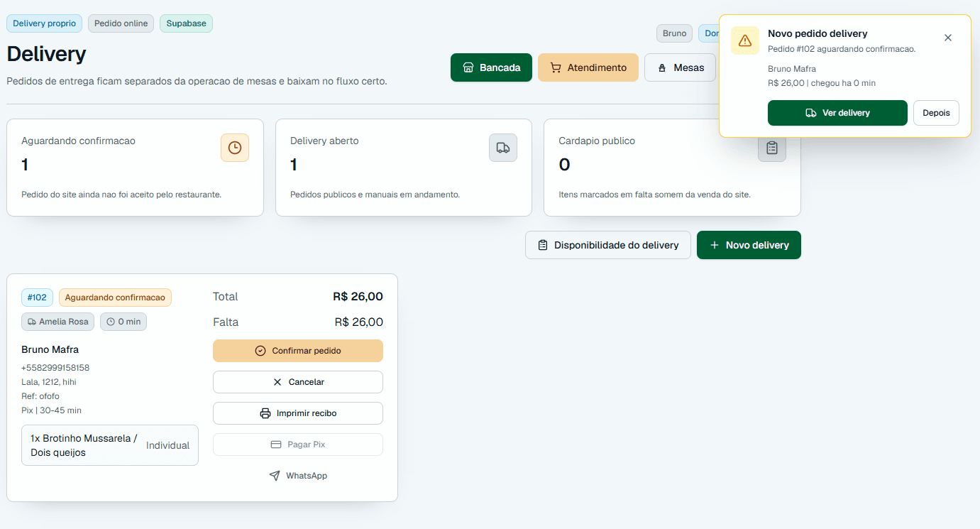Click the warning triangle icon in notification
This screenshot has width=980, height=529.
(745, 40)
